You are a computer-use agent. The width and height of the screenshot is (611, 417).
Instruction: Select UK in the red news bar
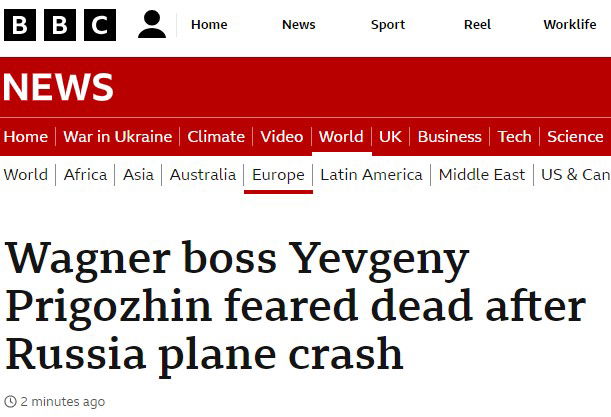(x=390, y=137)
